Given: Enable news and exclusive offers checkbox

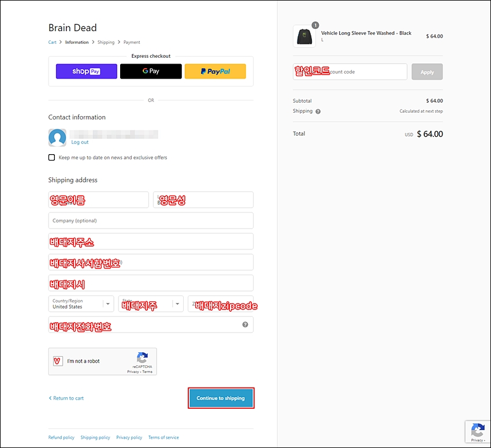Looking at the screenshot, I should click(x=51, y=158).
